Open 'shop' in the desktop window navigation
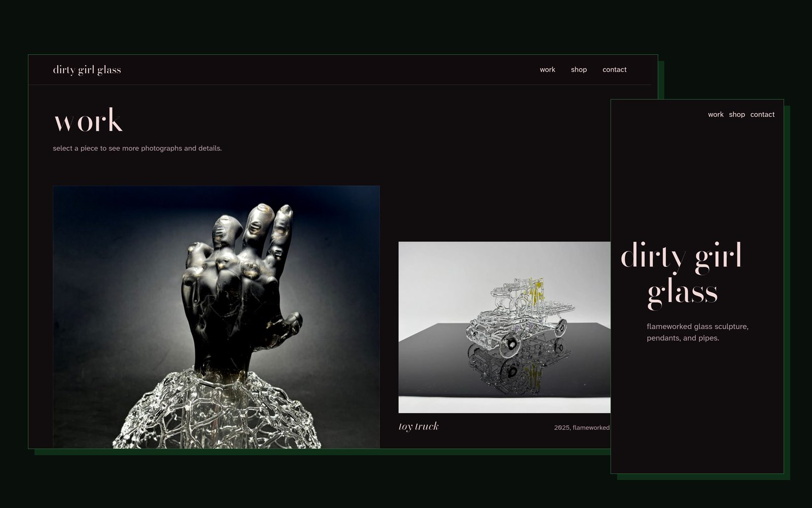 pos(579,70)
